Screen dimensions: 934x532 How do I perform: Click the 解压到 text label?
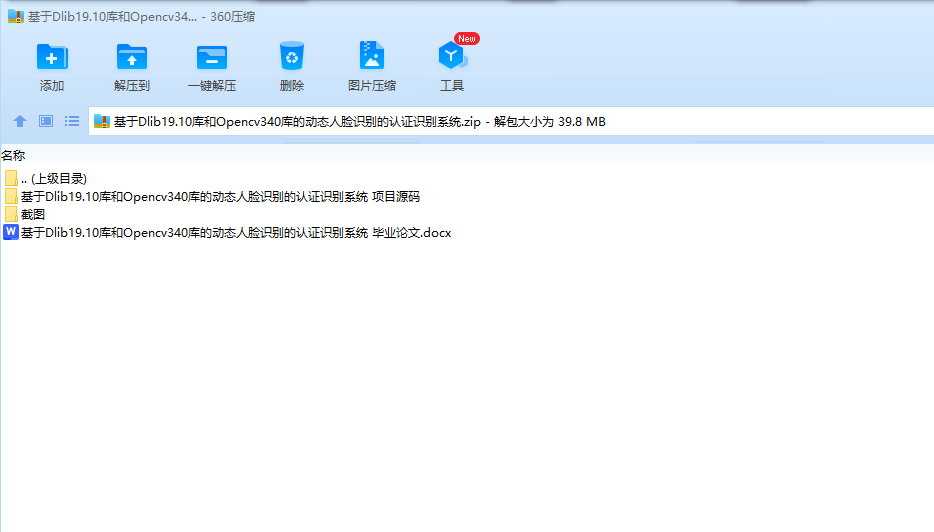(132, 86)
